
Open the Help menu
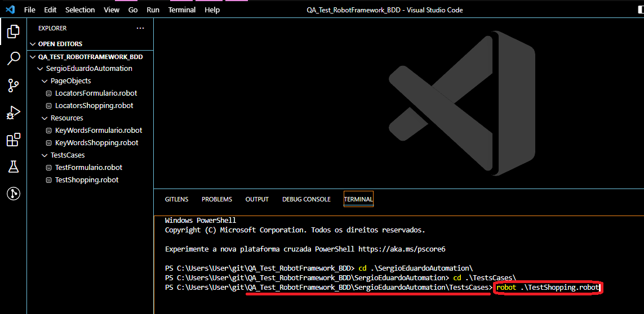tap(212, 10)
